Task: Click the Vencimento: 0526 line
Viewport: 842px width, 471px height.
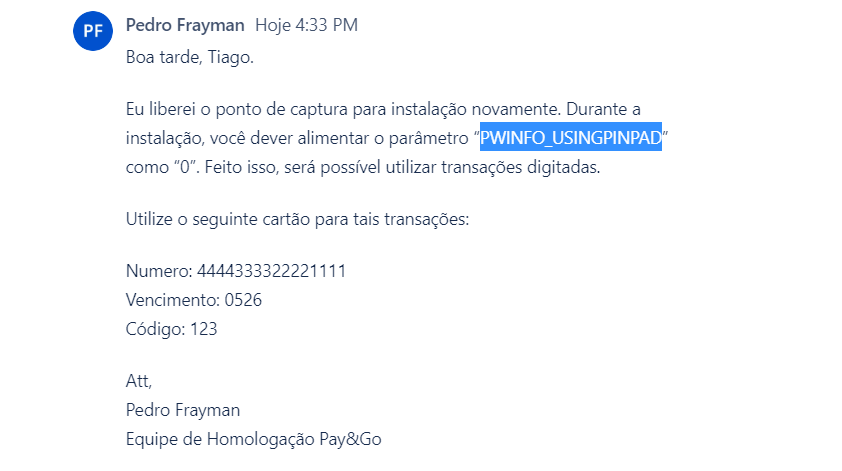Action: 194,300
